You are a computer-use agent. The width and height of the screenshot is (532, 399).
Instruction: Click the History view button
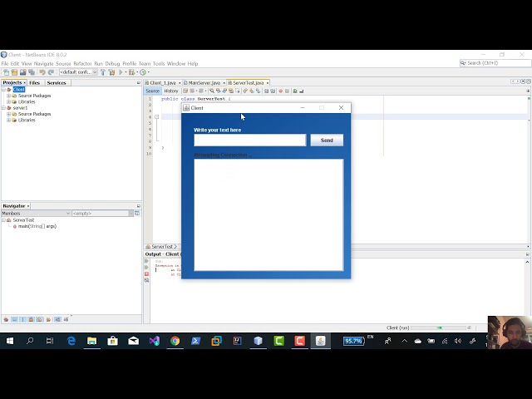point(171,91)
